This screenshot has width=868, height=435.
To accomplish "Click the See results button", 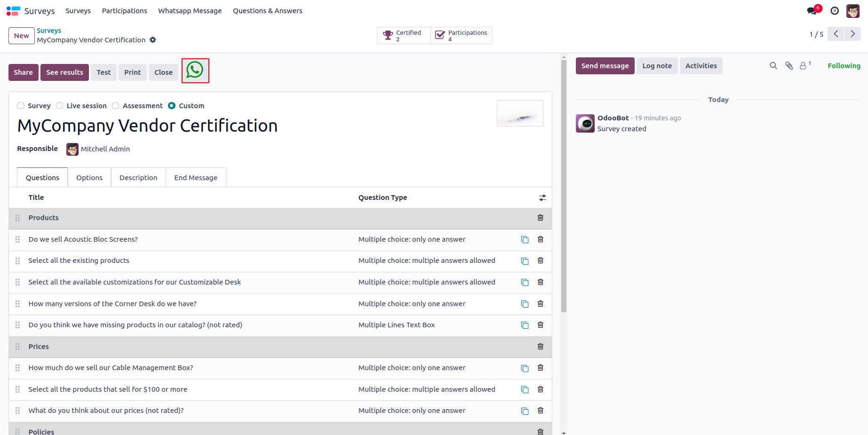I will click(x=64, y=72).
